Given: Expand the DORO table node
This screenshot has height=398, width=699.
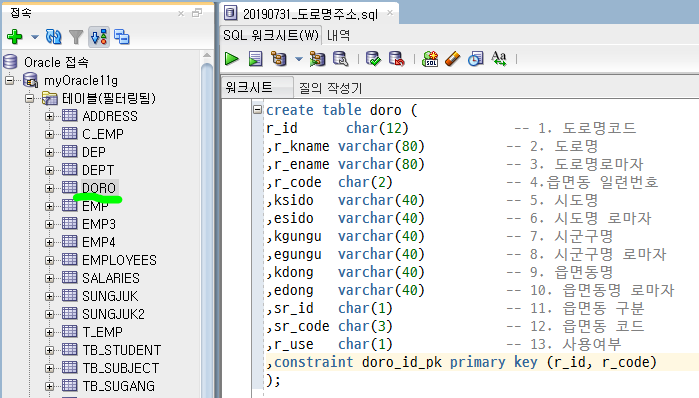Looking at the screenshot, I should pos(49,188).
